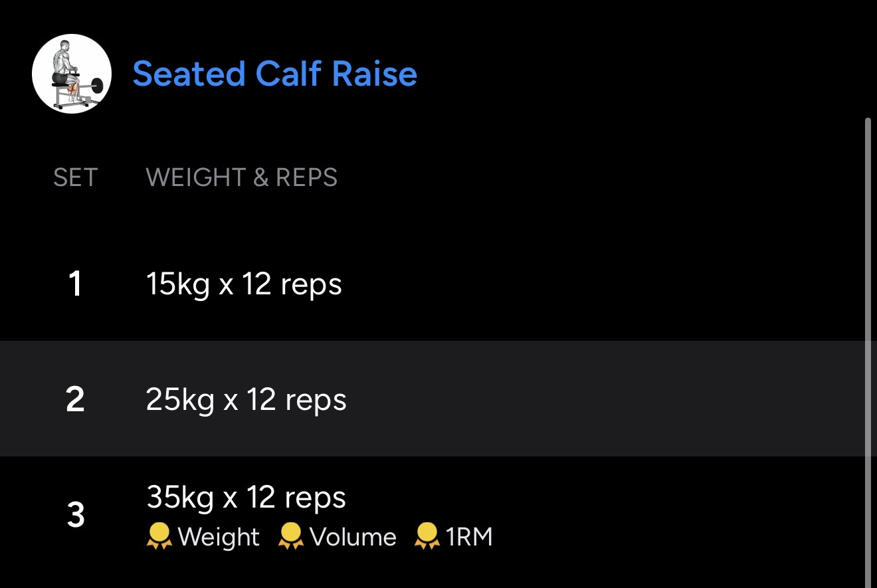Tap the Volume personal record label
Screen dimensions: 877x588
(x=353, y=537)
